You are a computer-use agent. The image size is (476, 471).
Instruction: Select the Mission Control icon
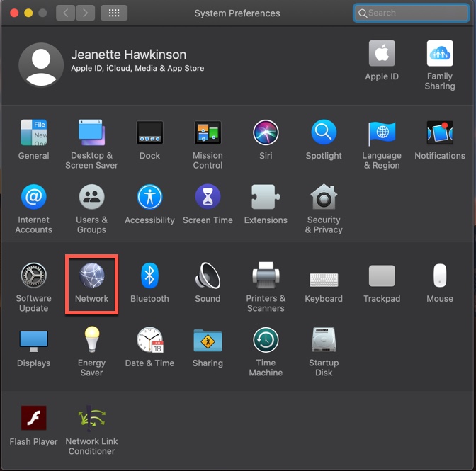tap(208, 132)
